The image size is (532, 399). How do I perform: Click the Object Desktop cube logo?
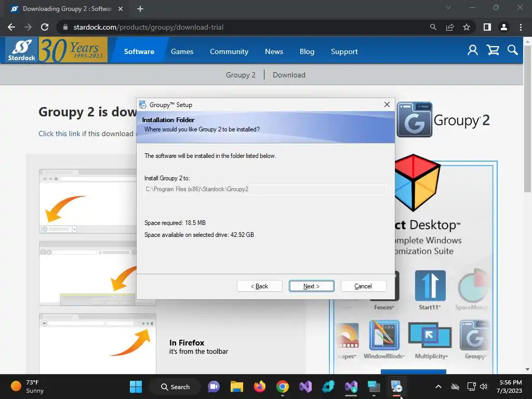coord(417,182)
